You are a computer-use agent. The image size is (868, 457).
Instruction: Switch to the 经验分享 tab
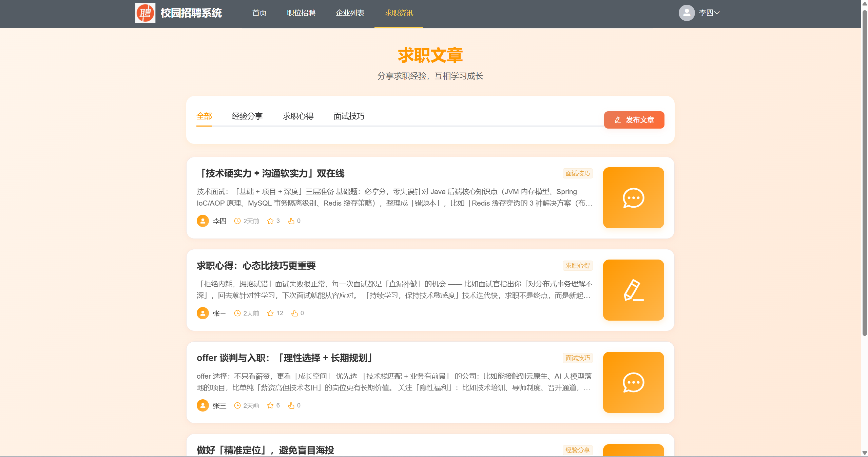(x=247, y=116)
